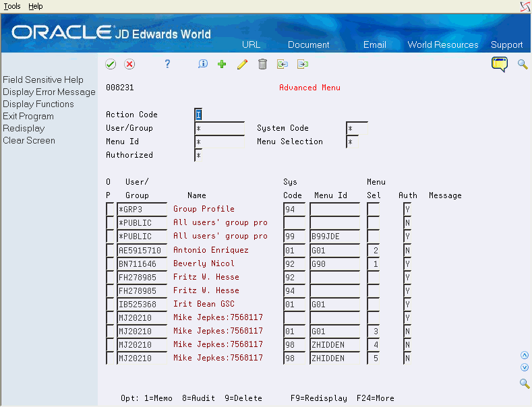Screen dimensions: 532x407
Task: Click the Sys Code 99 field
Action: [294, 237]
